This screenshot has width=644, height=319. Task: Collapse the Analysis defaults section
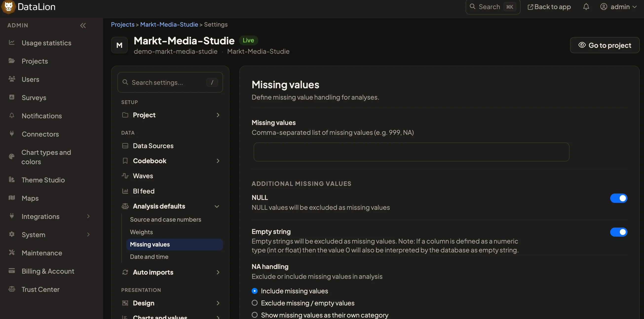pos(217,206)
